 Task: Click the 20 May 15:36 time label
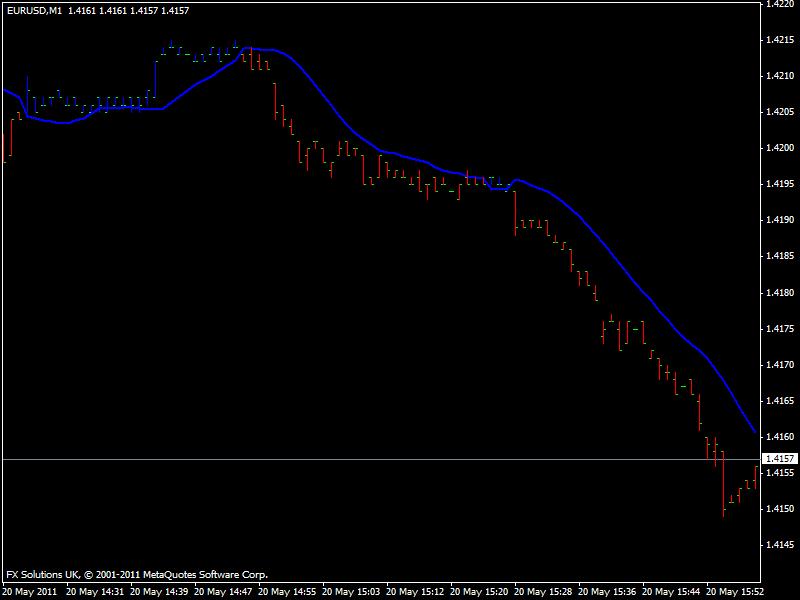607,592
